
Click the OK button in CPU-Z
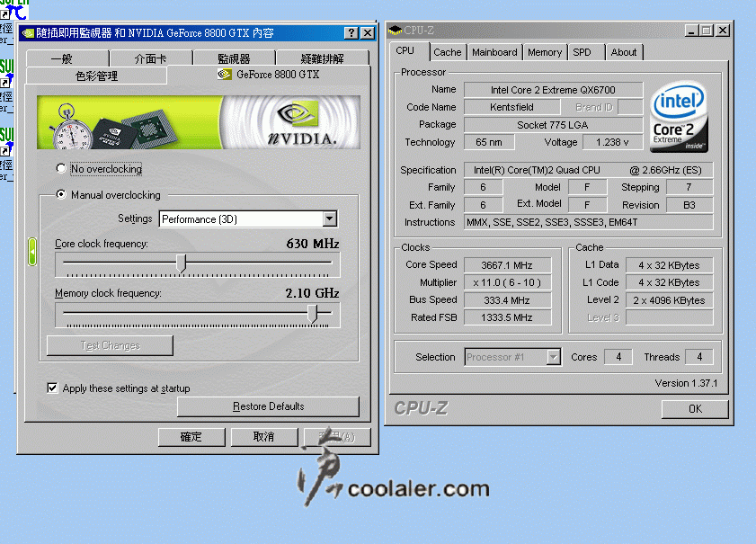[x=695, y=409]
